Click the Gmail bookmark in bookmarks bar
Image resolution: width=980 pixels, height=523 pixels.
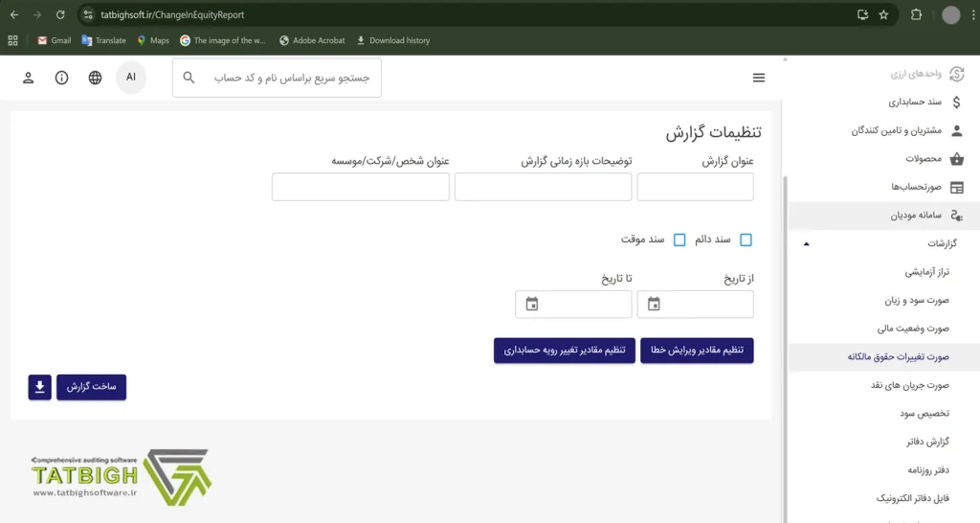[54, 40]
